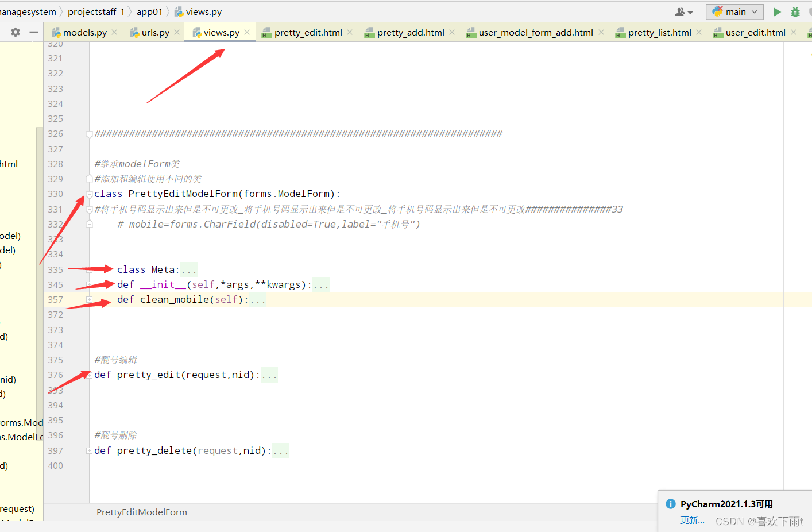Close the views.py tab
This screenshot has width=812, height=532.
pyautogui.click(x=247, y=32)
